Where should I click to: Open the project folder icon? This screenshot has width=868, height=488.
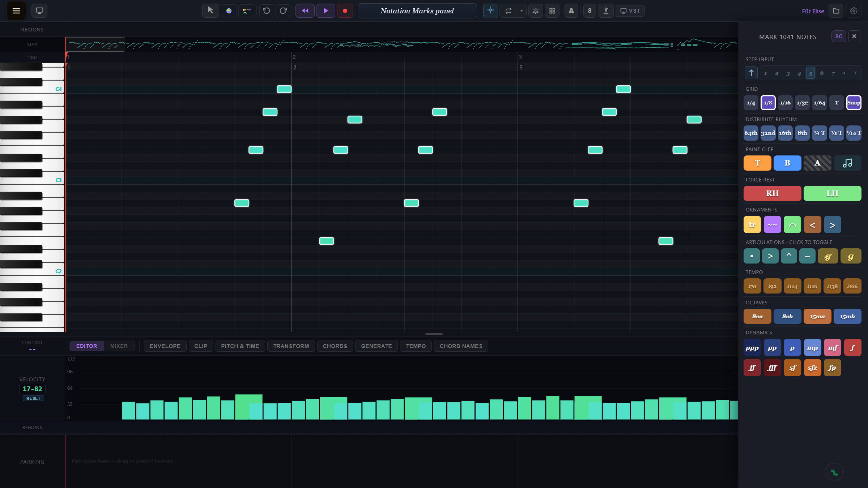[x=836, y=11]
